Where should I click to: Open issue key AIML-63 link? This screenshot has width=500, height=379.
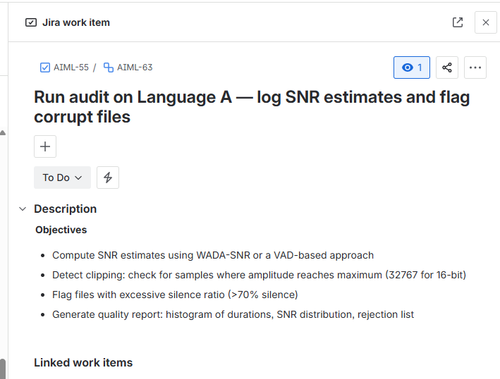pos(135,68)
